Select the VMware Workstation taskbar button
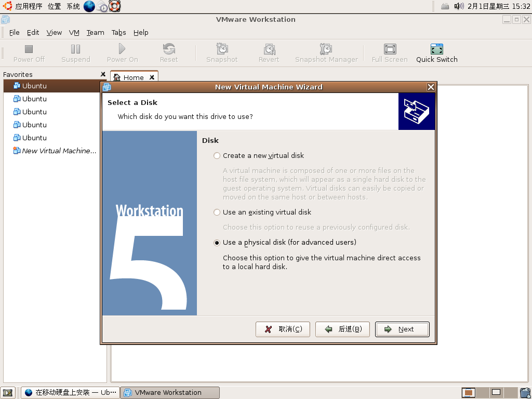The height and width of the screenshot is (399, 532). pyautogui.click(x=170, y=393)
